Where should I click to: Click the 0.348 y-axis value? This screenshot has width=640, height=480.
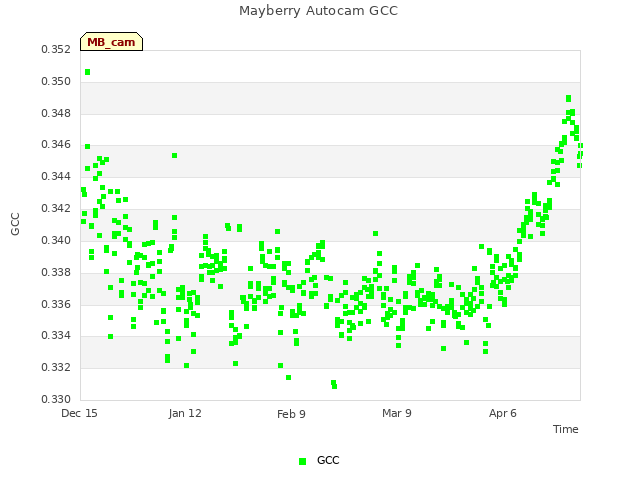(x=56, y=113)
